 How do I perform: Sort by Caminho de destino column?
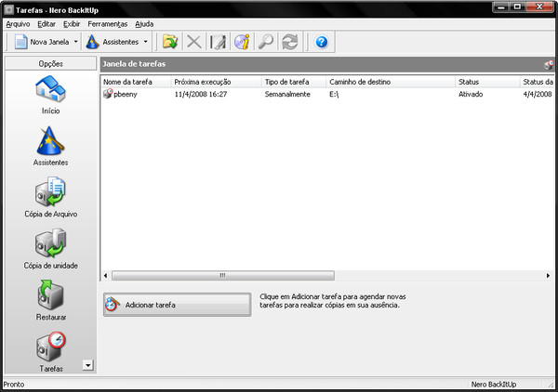point(391,82)
